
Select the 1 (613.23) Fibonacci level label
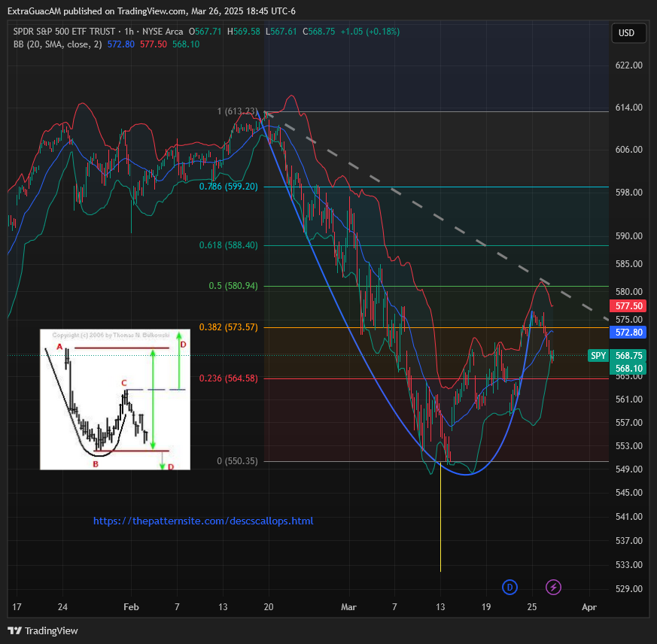pyautogui.click(x=237, y=111)
